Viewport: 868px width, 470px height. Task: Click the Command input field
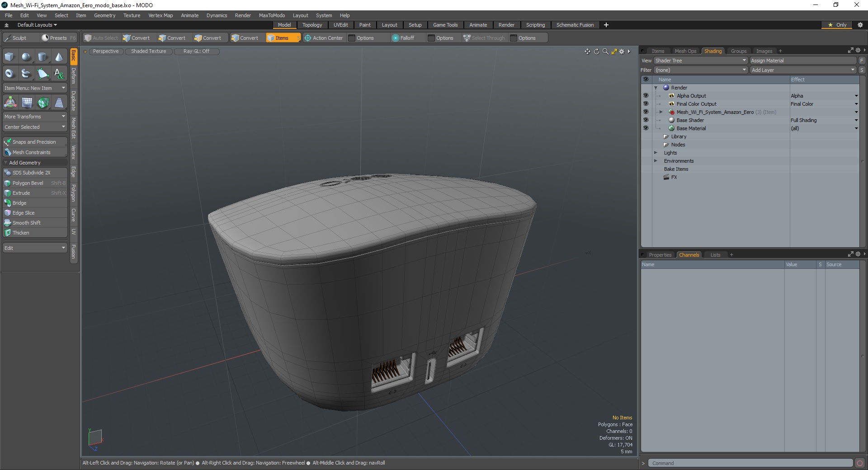pos(750,463)
